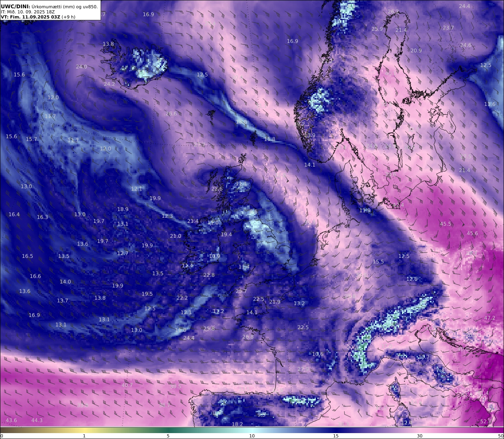Click the 11.8 value near Shetland
Screen dimensions: 504x439
tap(270, 139)
